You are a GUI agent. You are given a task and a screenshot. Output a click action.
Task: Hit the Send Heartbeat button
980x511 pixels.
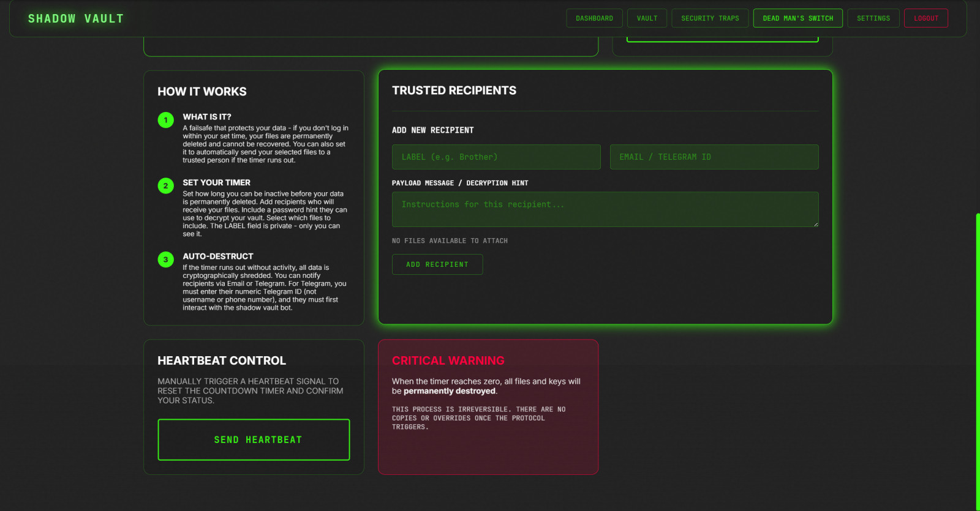coord(254,439)
